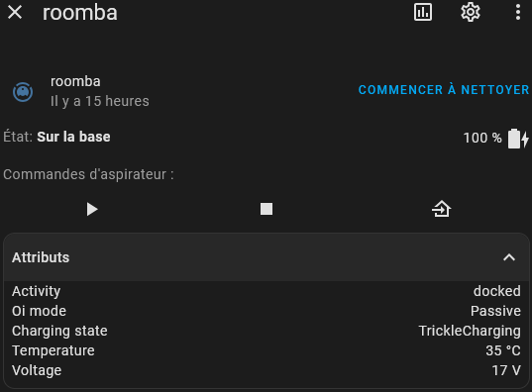Open the three-dot overflow menu
The image size is (532, 392).
coord(518,12)
